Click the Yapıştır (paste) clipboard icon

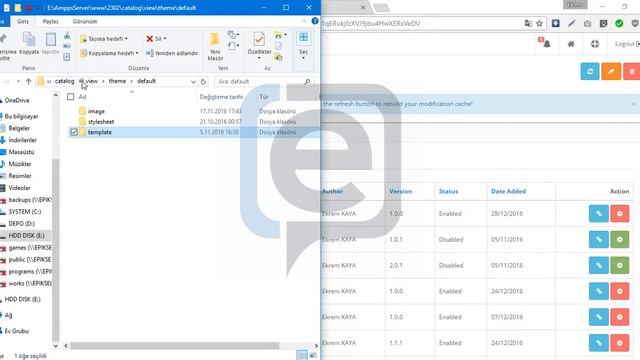tap(51, 40)
